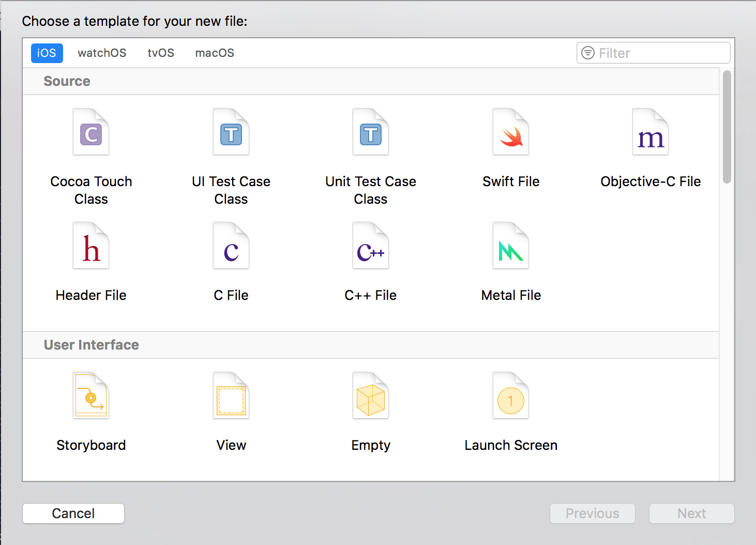Select the iOS platform tab
This screenshot has width=756, height=545.
click(x=47, y=53)
